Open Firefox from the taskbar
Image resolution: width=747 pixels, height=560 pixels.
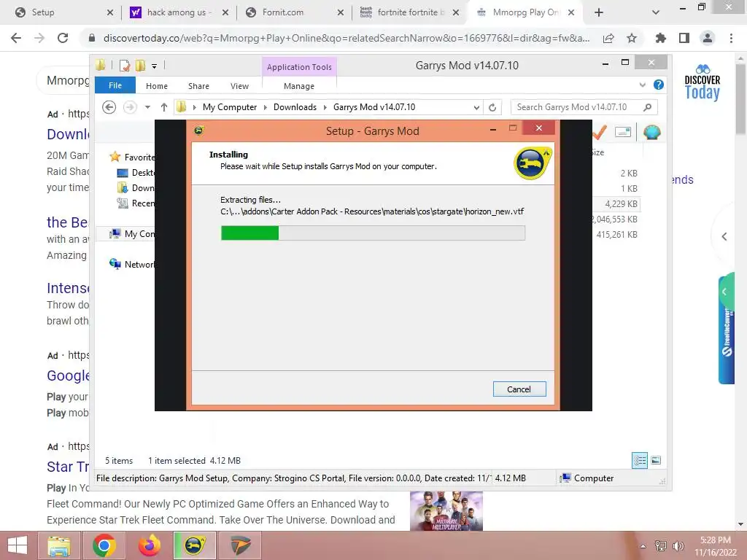(150, 545)
